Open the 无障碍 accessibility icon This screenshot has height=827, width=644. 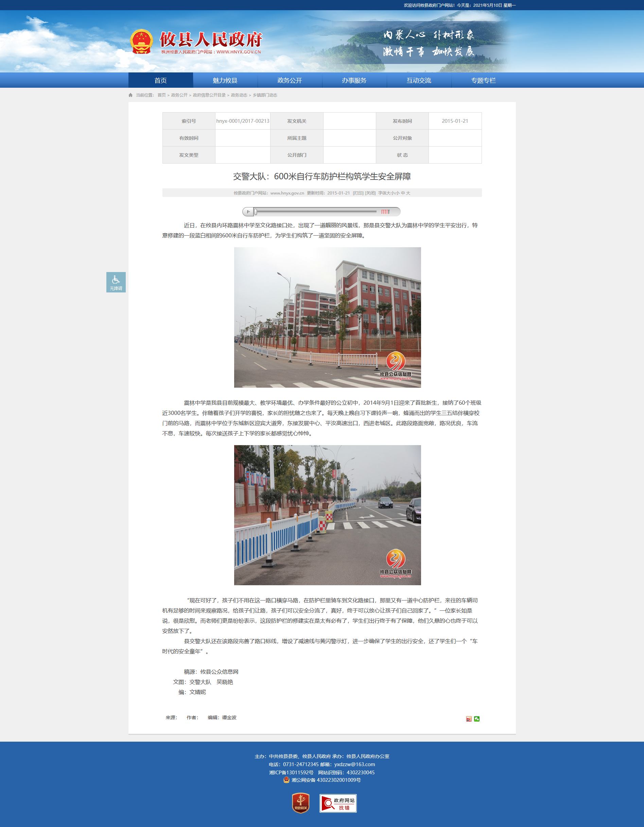(x=116, y=282)
